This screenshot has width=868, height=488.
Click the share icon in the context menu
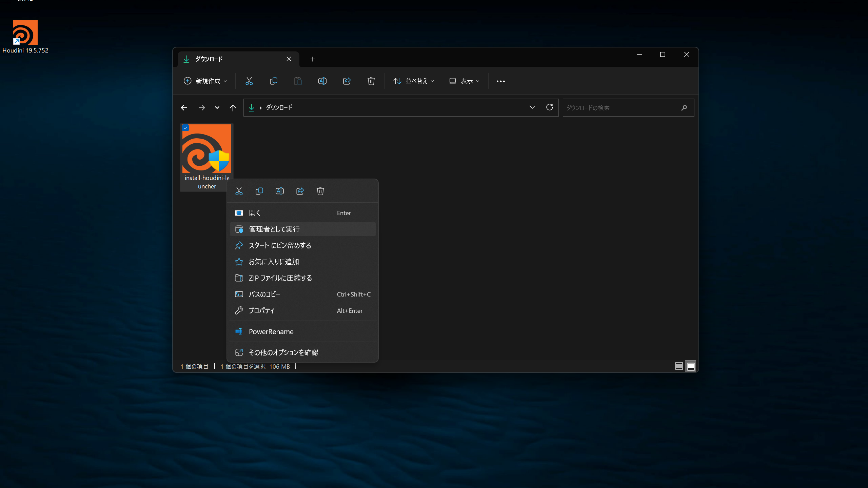300,191
